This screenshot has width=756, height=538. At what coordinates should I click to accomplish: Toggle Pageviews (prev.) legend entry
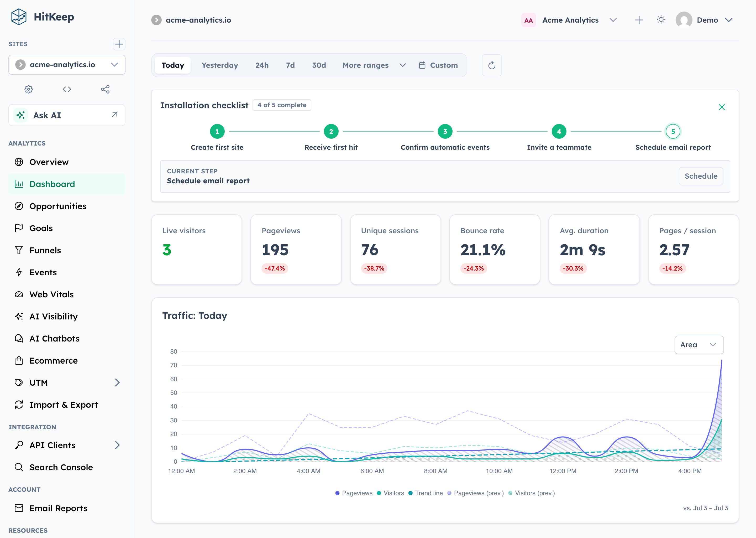[475, 493]
